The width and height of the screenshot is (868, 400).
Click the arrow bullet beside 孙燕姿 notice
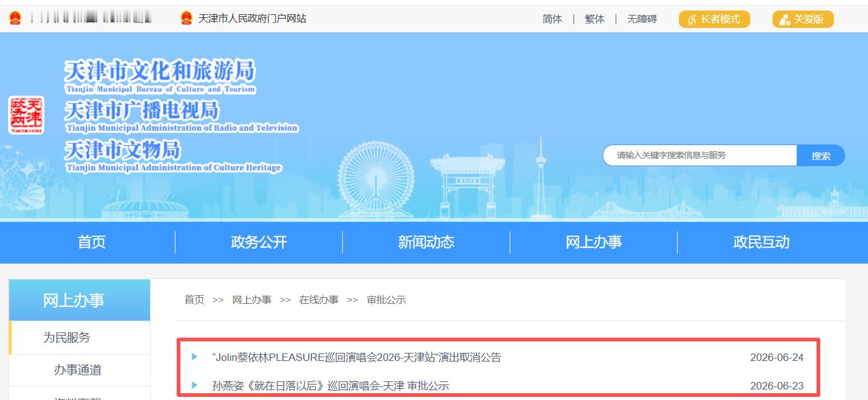195,385
